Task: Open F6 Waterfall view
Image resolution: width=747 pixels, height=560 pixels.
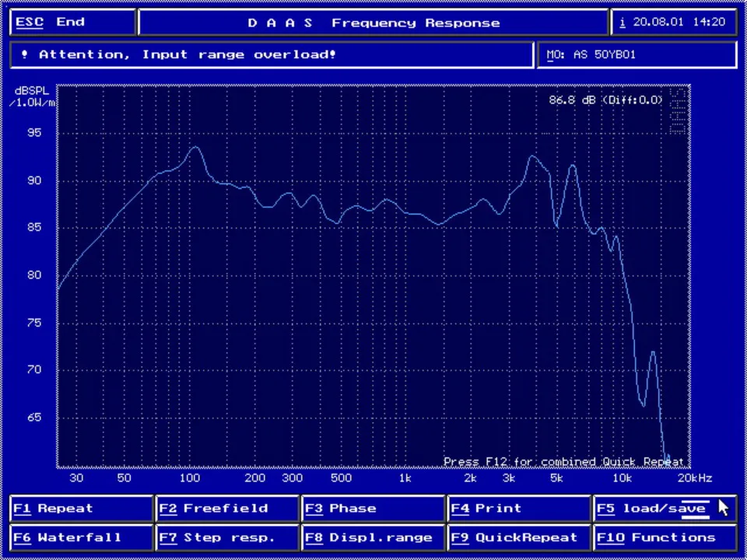Action: pos(81,538)
